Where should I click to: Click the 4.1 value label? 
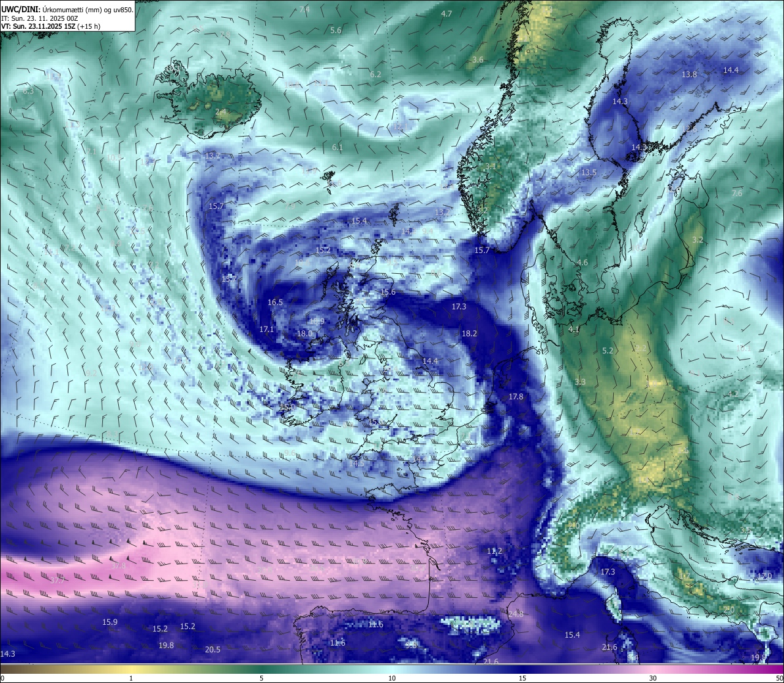(574, 329)
